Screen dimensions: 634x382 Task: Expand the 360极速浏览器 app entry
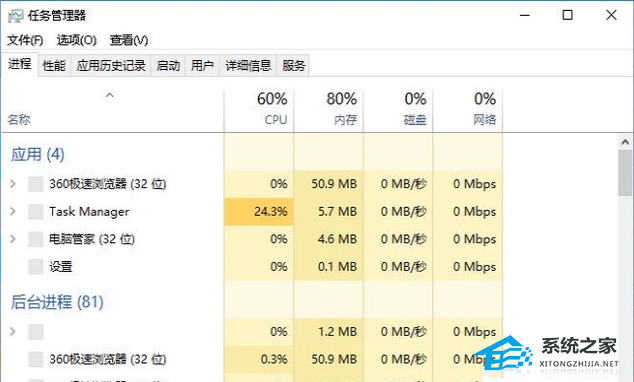(x=13, y=184)
